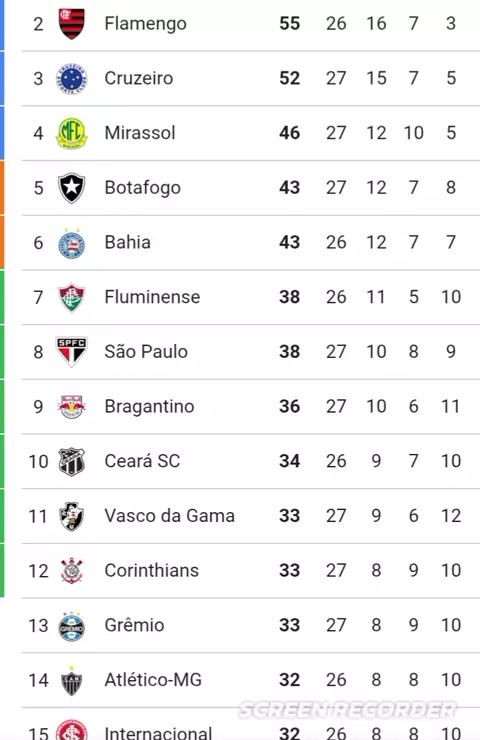
Task: Click the Bragantino Red Bull crest
Action: 72,406
